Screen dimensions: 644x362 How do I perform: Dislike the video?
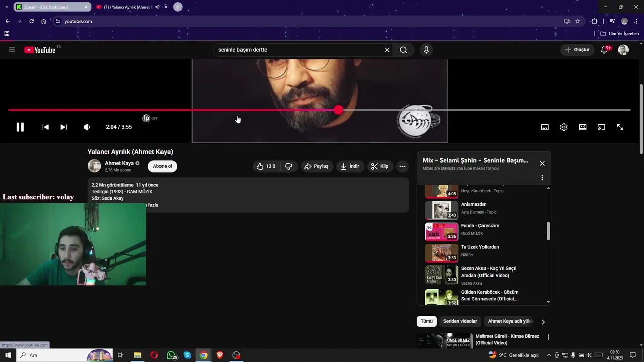(x=289, y=166)
